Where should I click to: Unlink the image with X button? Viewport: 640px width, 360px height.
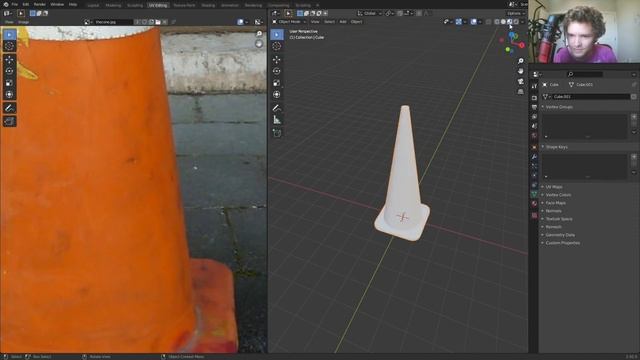pyautogui.click(x=164, y=22)
